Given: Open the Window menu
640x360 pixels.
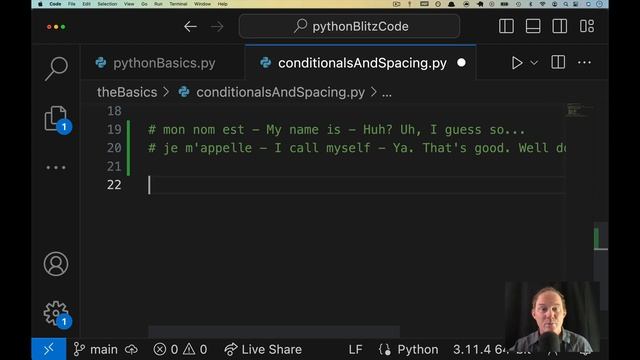Looking at the screenshot, I should click(x=202, y=4).
